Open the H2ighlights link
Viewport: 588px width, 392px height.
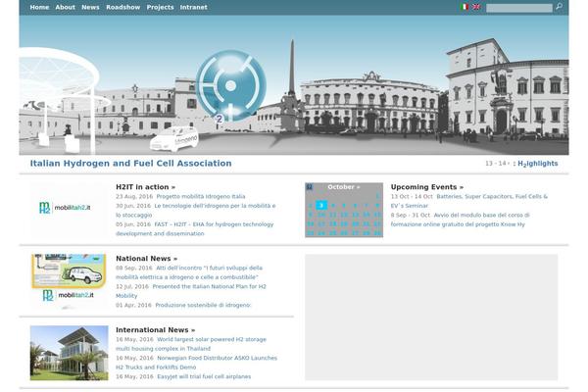tap(538, 164)
